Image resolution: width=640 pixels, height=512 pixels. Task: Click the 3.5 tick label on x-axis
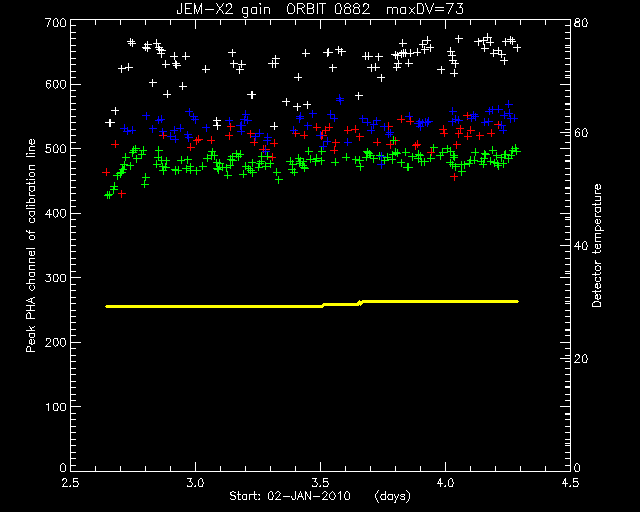[x=320, y=483]
